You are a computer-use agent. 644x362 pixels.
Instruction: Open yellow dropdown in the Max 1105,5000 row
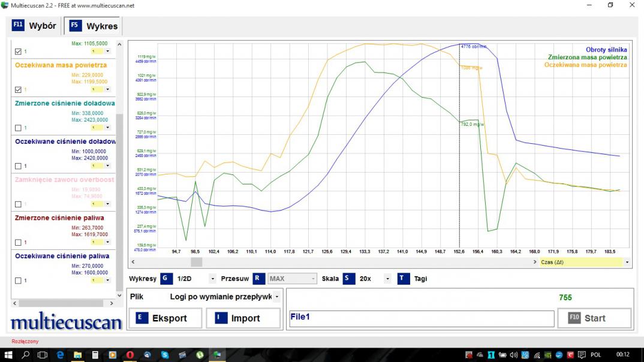click(x=107, y=52)
